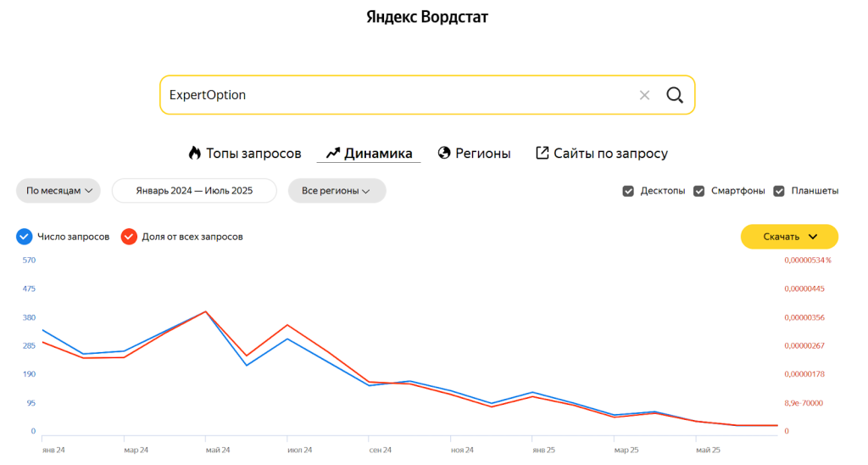This screenshot has height=465, width=868.
Task: Hide red Доля от всех запросов series
Action: tap(129, 237)
